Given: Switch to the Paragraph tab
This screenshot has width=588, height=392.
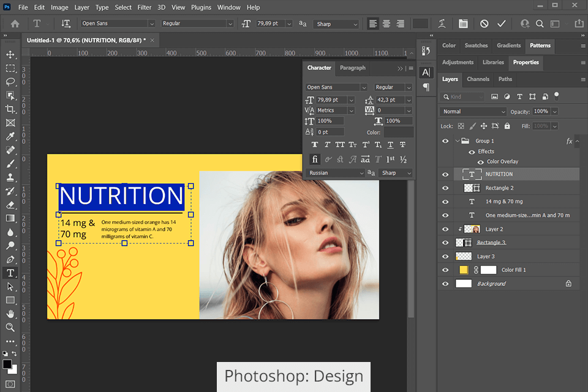Looking at the screenshot, I should [x=353, y=68].
